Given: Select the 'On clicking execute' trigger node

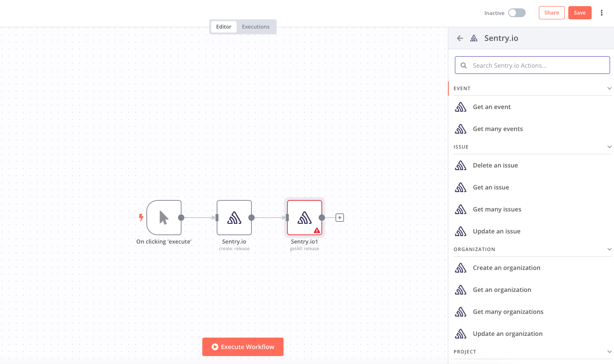Looking at the screenshot, I should click(x=163, y=218).
